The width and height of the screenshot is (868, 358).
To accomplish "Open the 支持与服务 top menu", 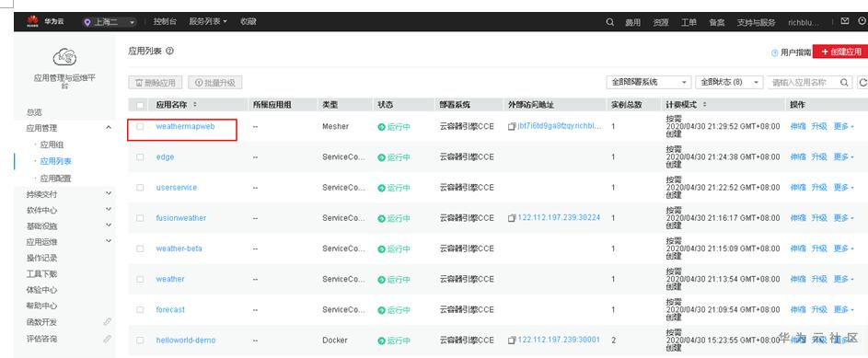I will 757,23.
